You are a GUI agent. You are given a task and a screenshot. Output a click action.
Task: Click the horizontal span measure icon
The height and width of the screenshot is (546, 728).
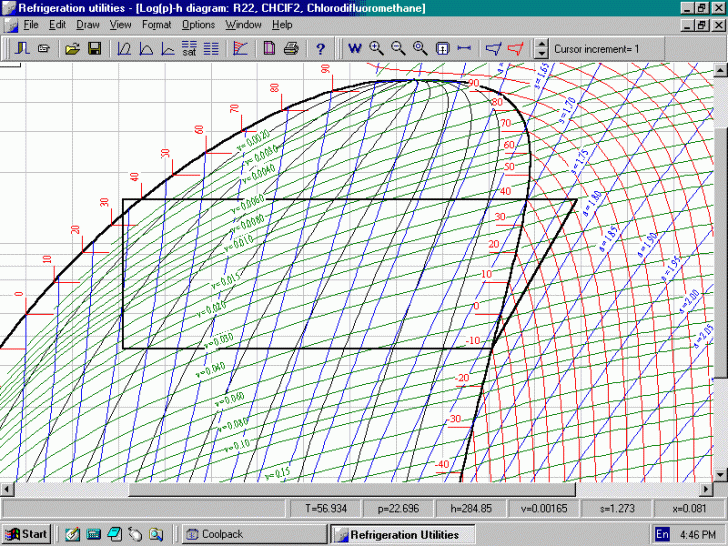point(464,48)
